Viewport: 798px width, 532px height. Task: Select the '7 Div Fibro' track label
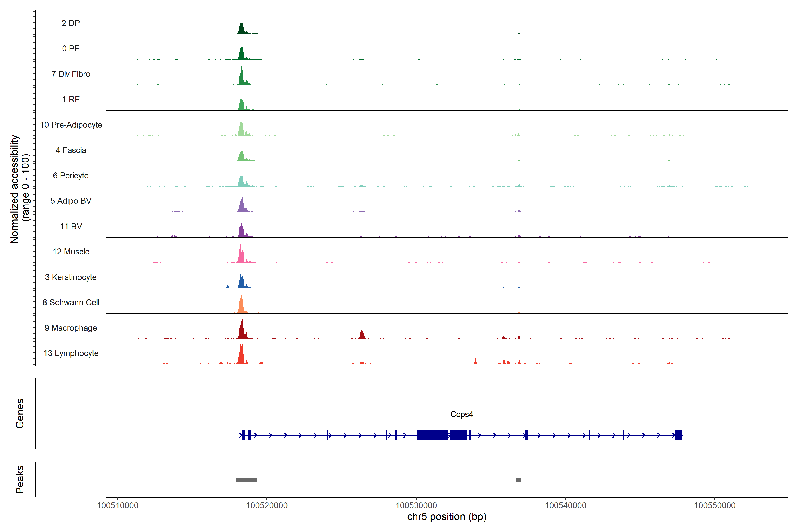[x=70, y=74]
